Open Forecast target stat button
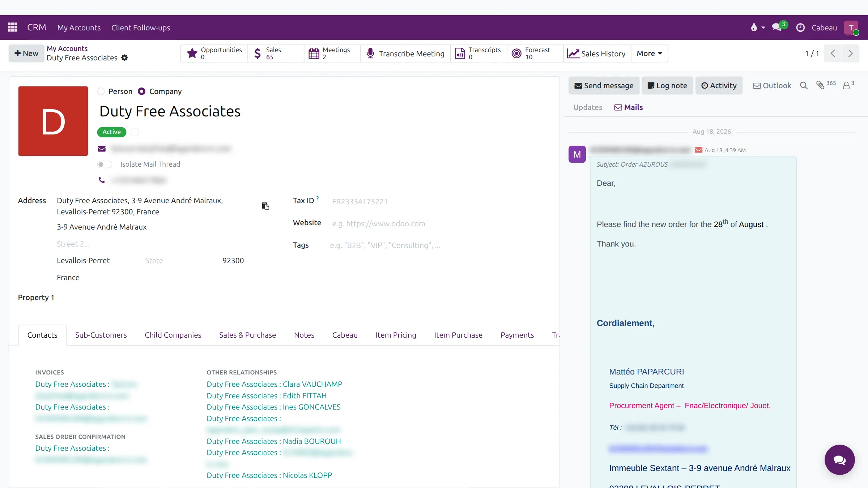Image resolution: width=868 pixels, height=488 pixels. pos(535,53)
